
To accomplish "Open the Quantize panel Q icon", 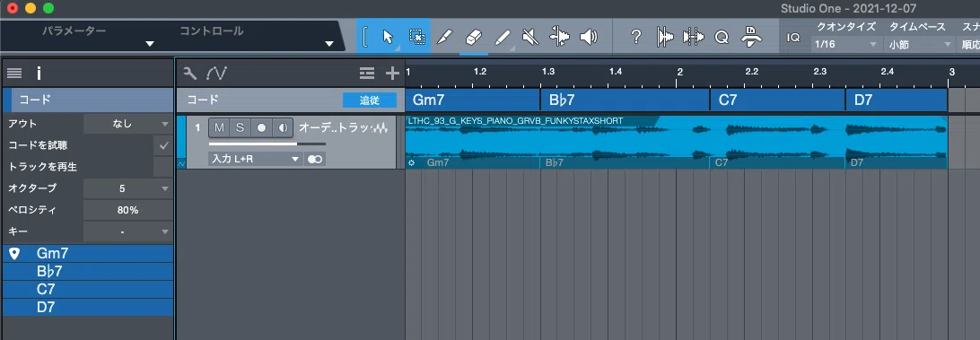I will [722, 38].
